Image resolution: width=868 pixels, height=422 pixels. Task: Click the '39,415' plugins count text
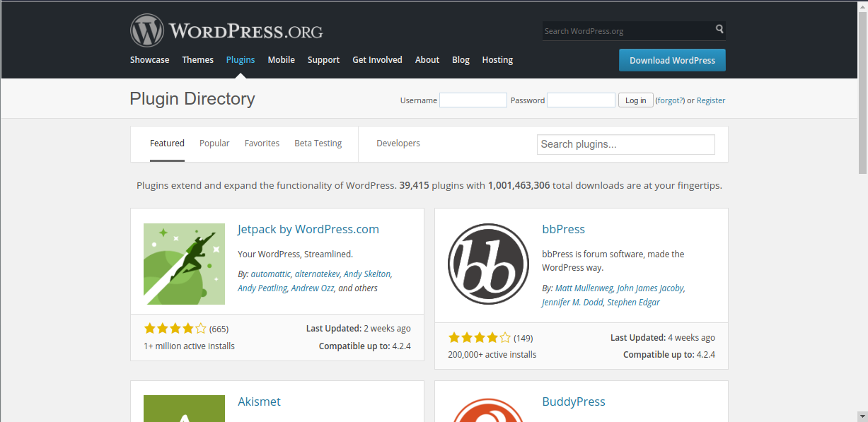point(415,186)
